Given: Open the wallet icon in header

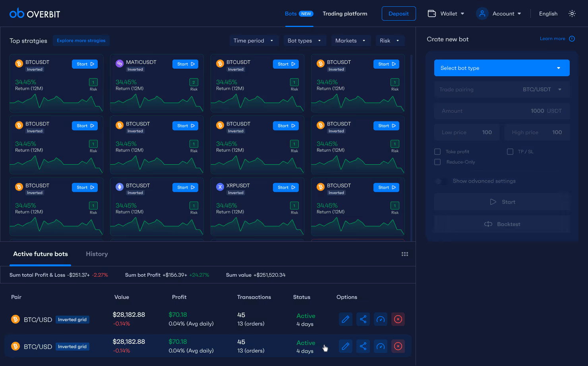Looking at the screenshot, I should point(432,13).
